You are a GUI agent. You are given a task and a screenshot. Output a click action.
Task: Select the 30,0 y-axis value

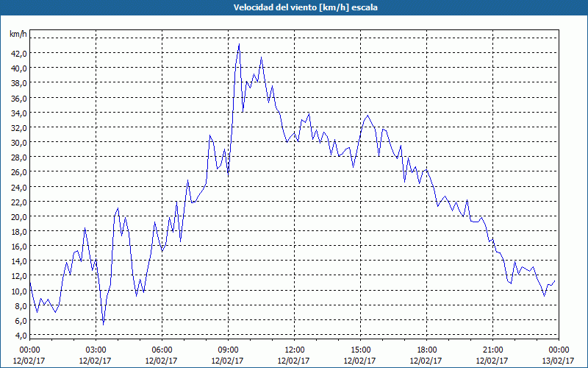(19, 142)
